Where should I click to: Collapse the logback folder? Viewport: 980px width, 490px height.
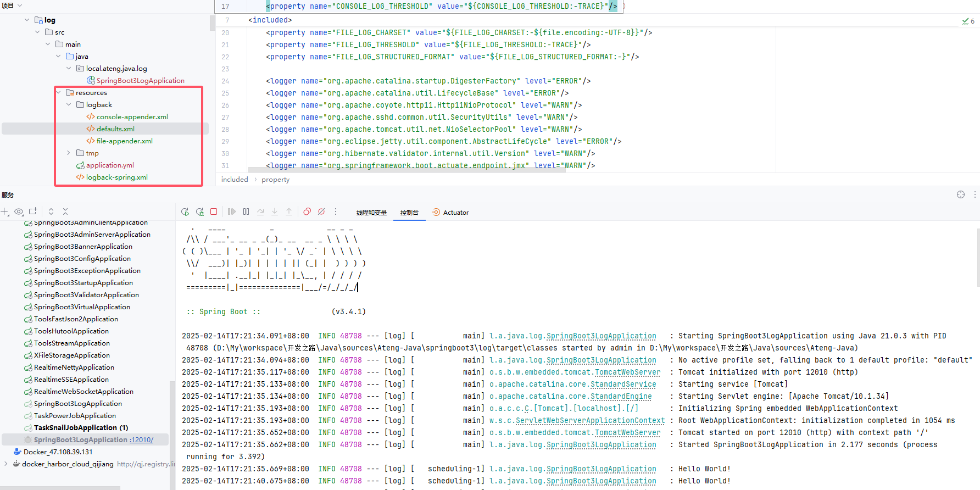click(x=69, y=105)
